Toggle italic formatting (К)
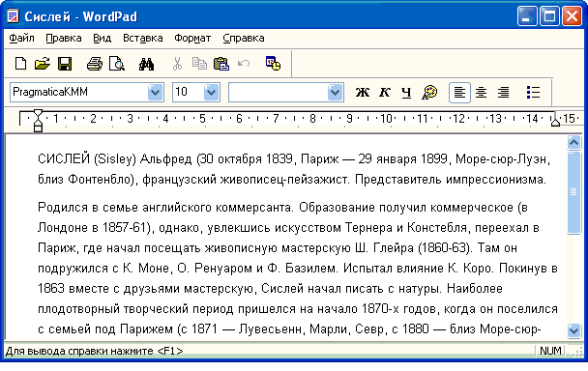 tap(385, 92)
